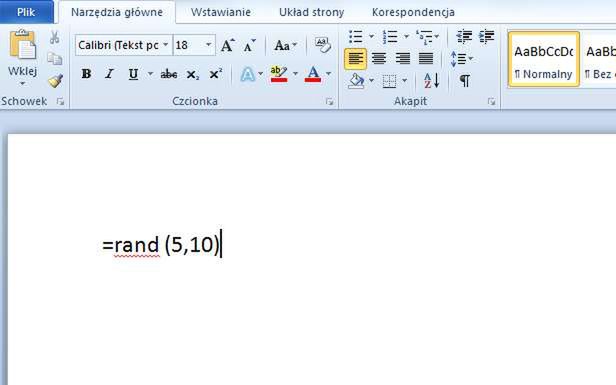
Task: Expand borders dropdown arrow
Action: point(405,81)
